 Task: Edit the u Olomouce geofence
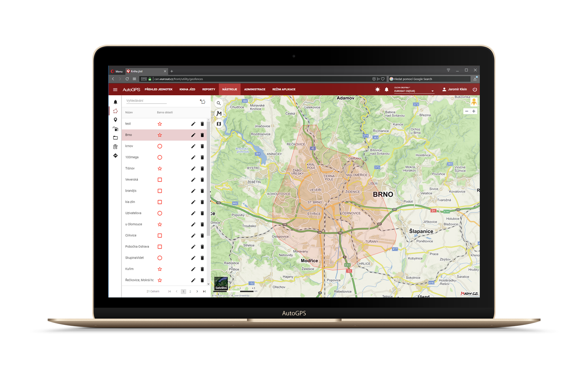(193, 225)
